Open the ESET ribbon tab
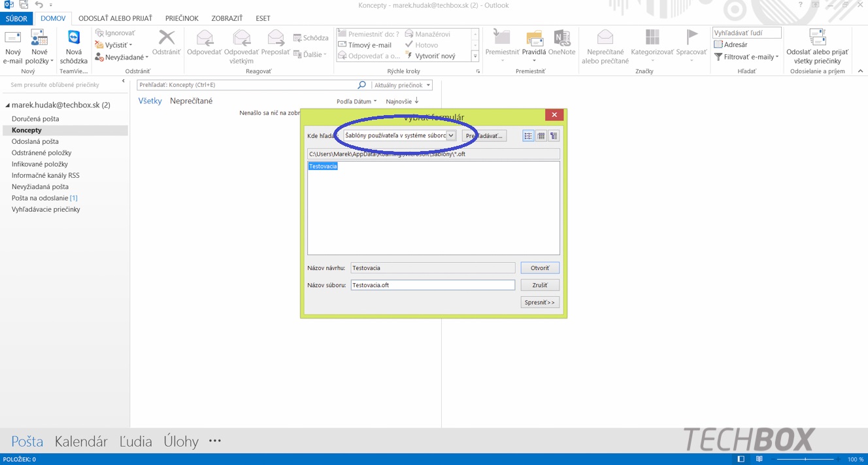868x465 pixels. click(x=263, y=18)
